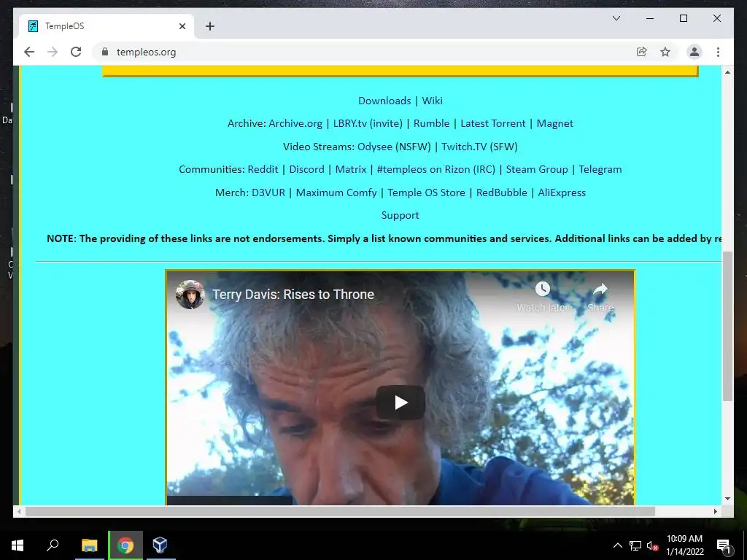This screenshot has height=560, width=747.
Task: Click the scroll down arrow
Action: [x=727, y=499]
